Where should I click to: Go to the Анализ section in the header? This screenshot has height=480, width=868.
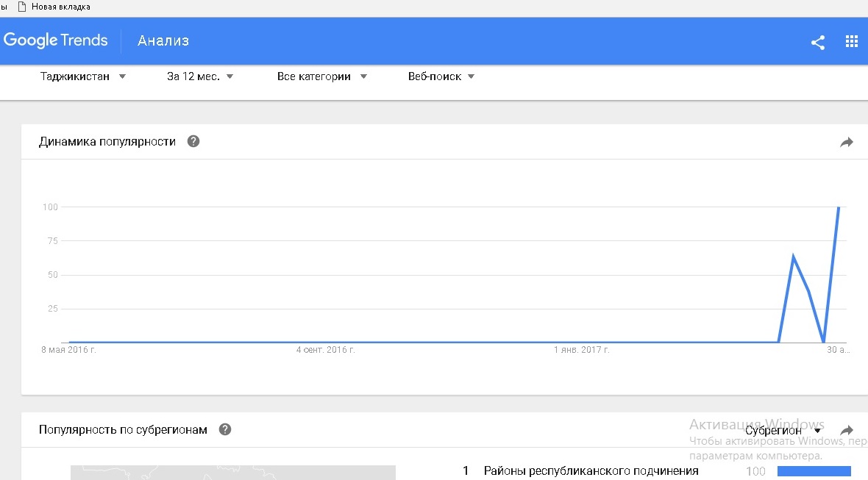click(x=163, y=40)
